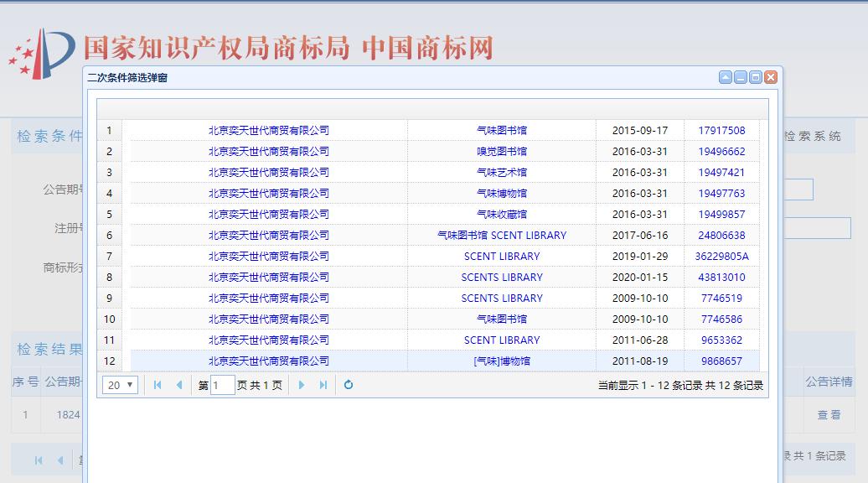Go to previous page in background results pager

pyautogui.click(x=59, y=460)
